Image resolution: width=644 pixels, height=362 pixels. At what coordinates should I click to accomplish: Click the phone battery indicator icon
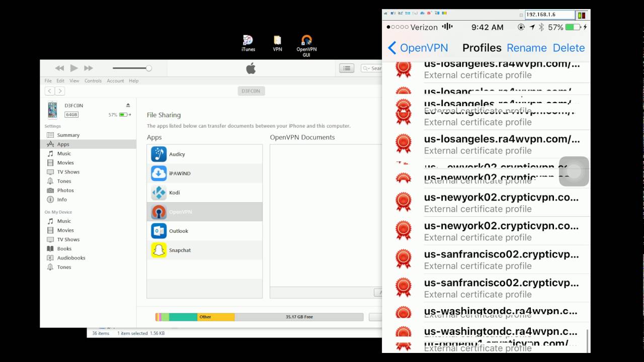pyautogui.click(x=573, y=27)
